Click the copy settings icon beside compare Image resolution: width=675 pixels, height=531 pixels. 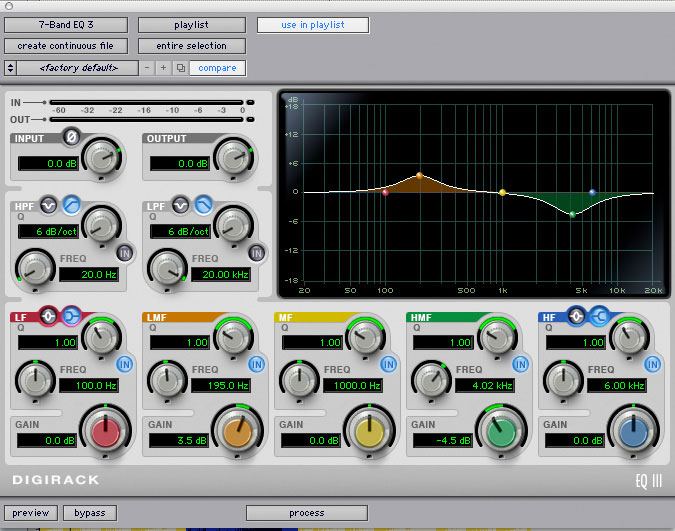tap(180, 68)
